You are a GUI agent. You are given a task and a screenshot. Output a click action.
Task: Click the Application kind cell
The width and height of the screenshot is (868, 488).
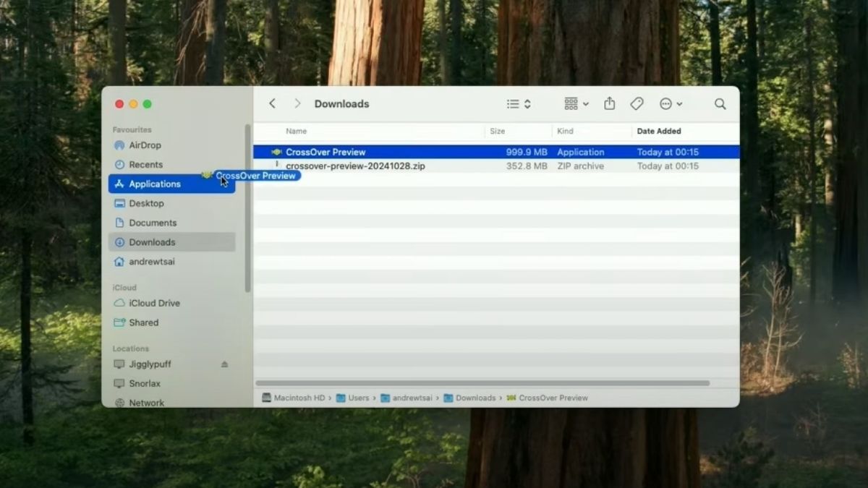point(581,153)
